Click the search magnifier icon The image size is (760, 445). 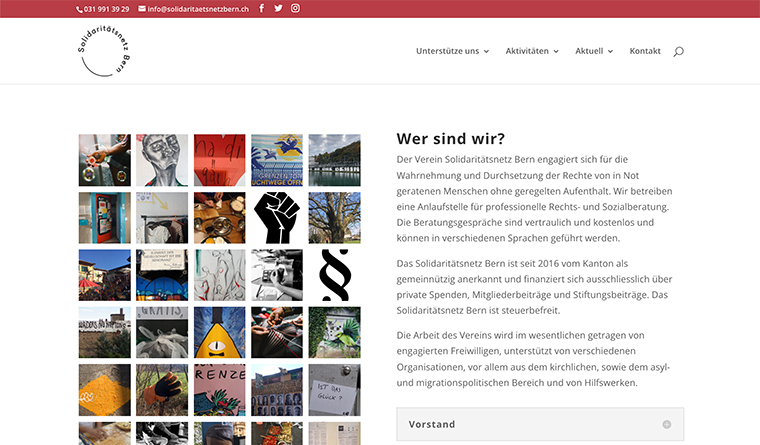click(x=679, y=51)
